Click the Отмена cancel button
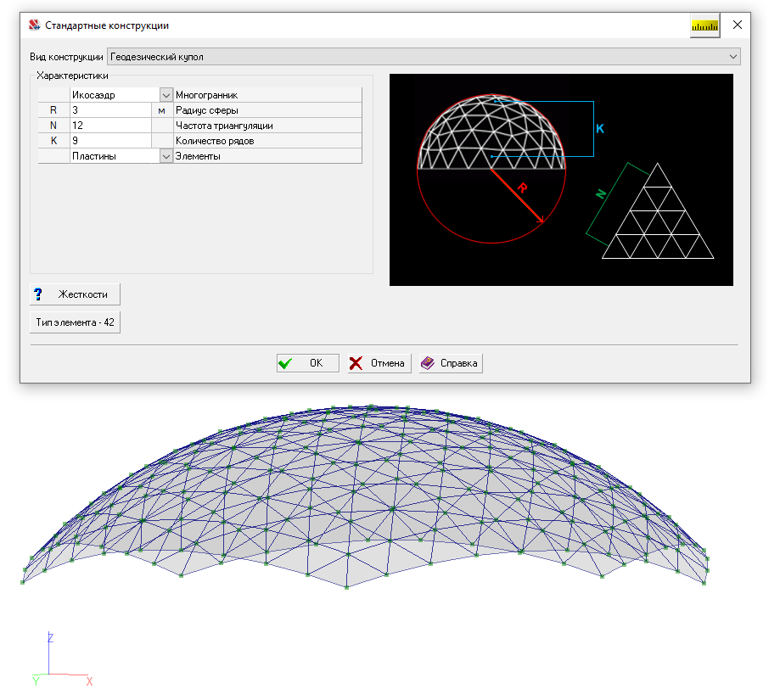Screen dimensions: 780x700 379,363
